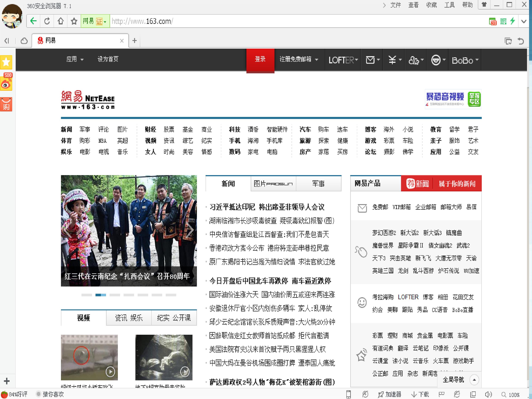The image size is (532, 399).
Task: Open the 工具 menu
Action: click(449, 5)
